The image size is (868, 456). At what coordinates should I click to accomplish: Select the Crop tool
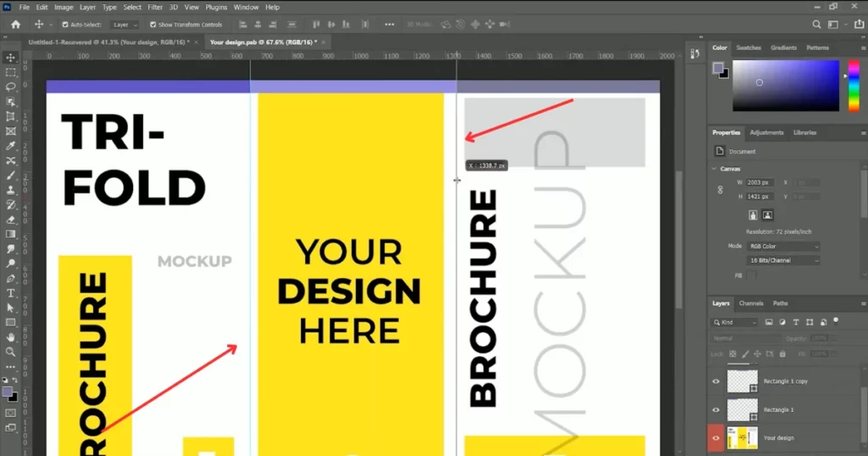click(10, 116)
